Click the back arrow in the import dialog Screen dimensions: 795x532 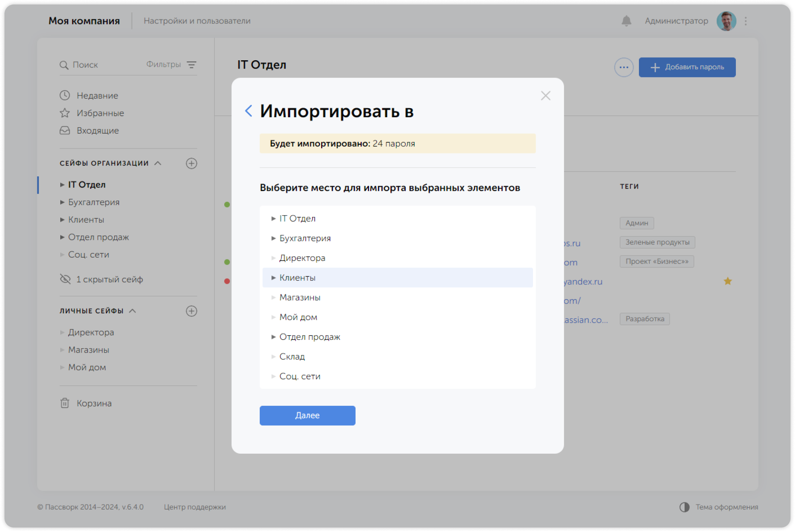click(x=248, y=111)
